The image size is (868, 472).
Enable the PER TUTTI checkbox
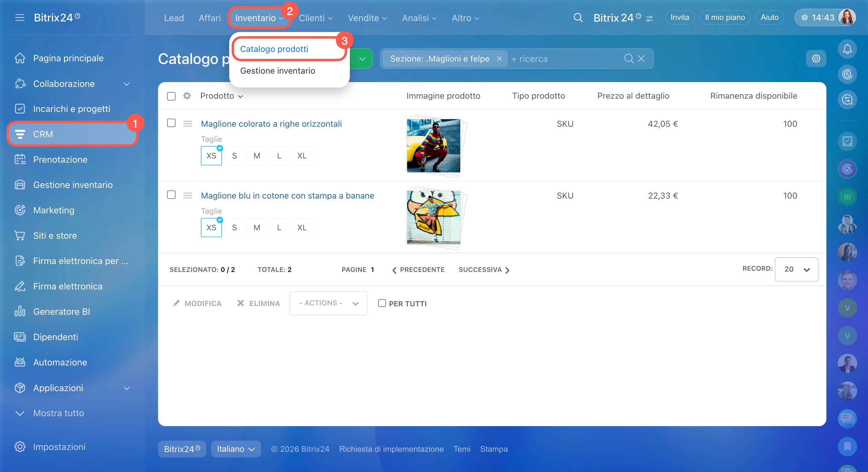[x=382, y=303]
